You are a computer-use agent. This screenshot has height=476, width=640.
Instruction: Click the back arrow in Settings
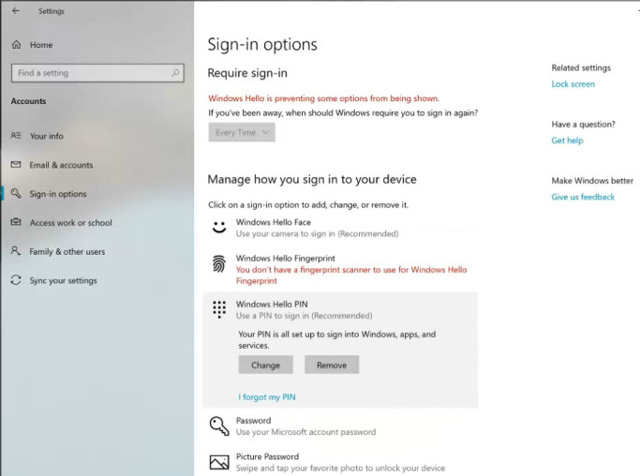(16, 11)
